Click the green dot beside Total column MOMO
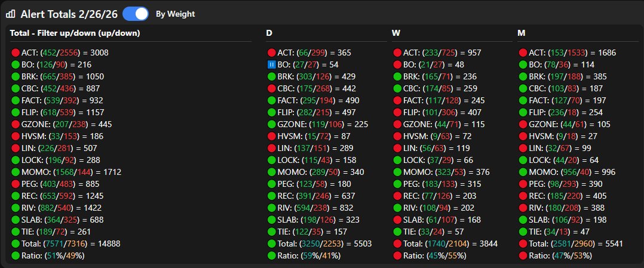Screen dimensions: 644x268 (x=16, y=172)
